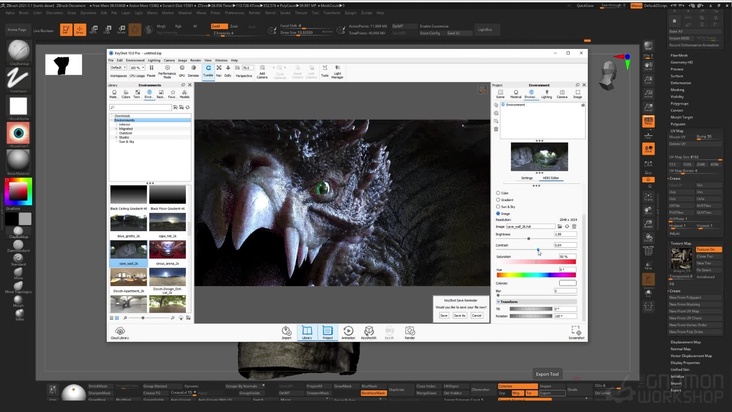This screenshot has height=412, width=732.
Task: Delete the HDRI image with trash icon
Action: [574, 226]
